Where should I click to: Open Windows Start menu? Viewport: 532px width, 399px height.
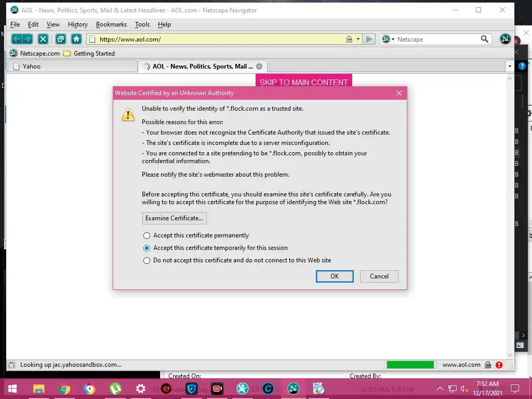(12, 389)
